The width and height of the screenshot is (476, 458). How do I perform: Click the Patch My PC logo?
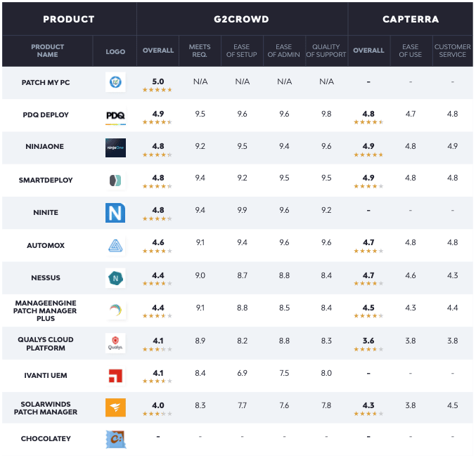point(115,82)
